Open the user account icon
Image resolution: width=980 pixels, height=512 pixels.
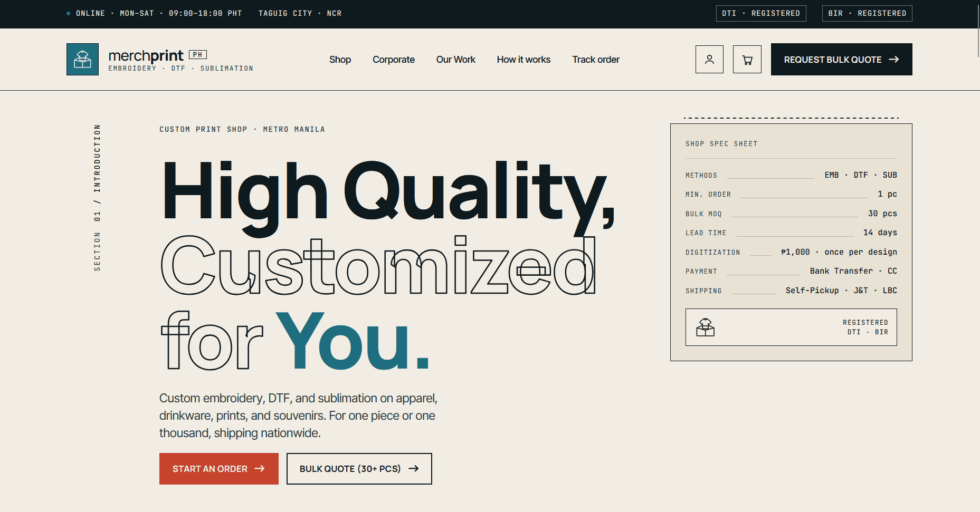[x=709, y=59]
